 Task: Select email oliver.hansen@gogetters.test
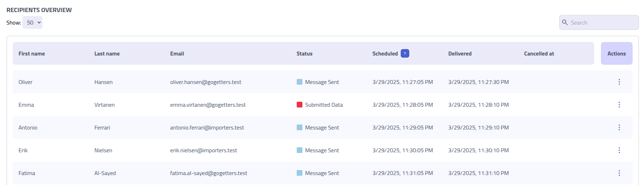click(x=206, y=82)
